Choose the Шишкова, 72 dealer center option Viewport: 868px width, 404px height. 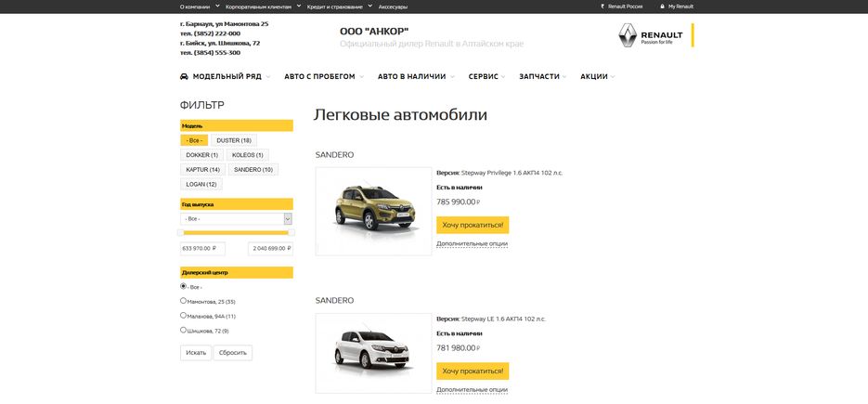(183, 330)
